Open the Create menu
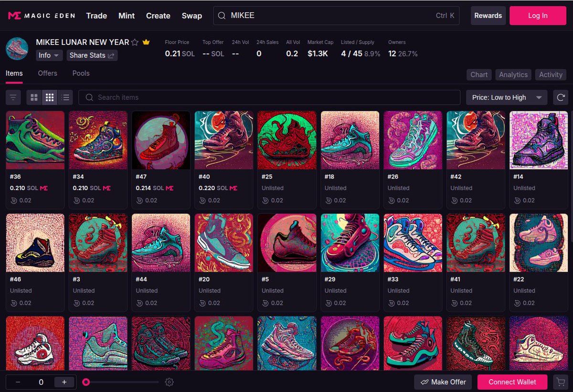This screenshot has height=392, width=573. tap(158, 16)
